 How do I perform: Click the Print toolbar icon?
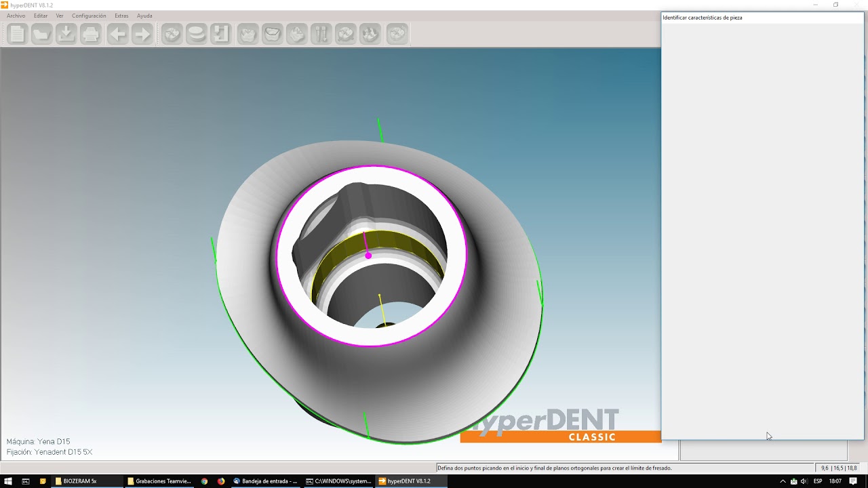click(91, 33)
